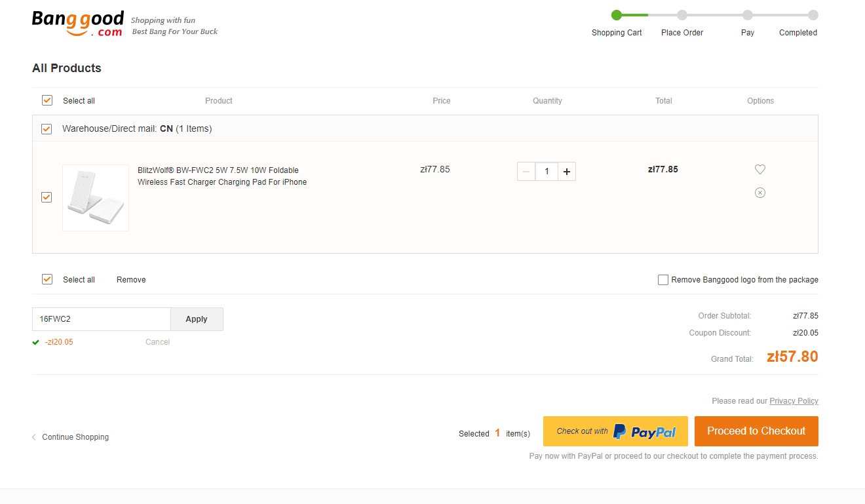Open the BlitzWolf charger product thumbnail
Viewport: 865px width, 504px height.
(x=96, y=198)
